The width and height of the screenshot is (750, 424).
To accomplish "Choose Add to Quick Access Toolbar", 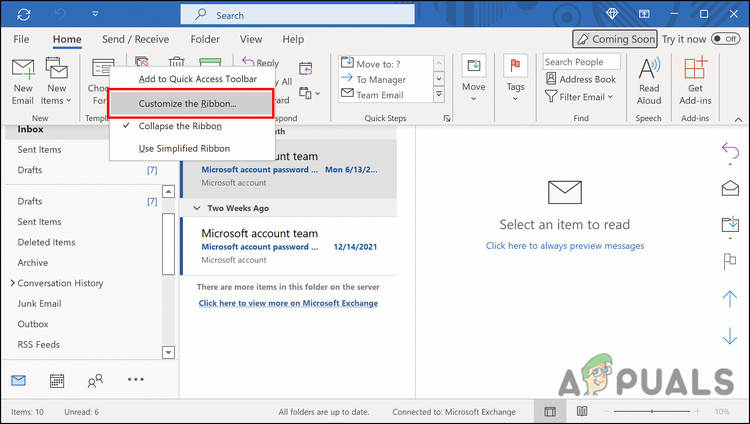I will click(192, 79).
